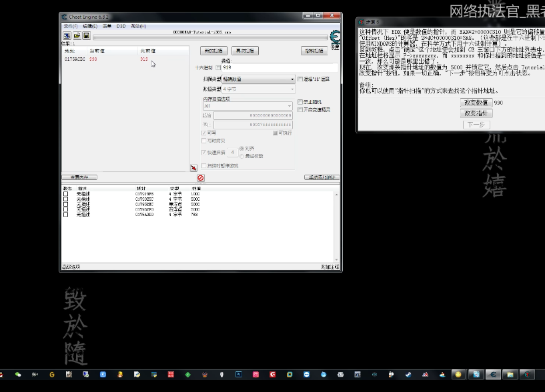
Task: Enable the 开启变速精灵 speedhack checkbox
Action: coord(300,110)
